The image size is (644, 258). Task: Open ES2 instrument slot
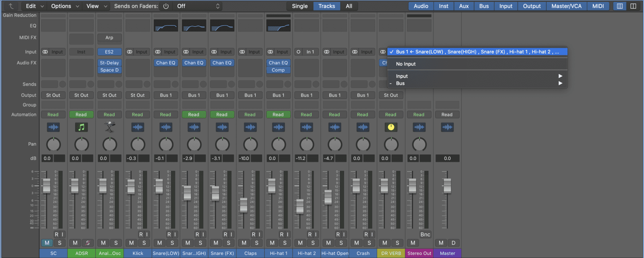[x=109, y=52]
